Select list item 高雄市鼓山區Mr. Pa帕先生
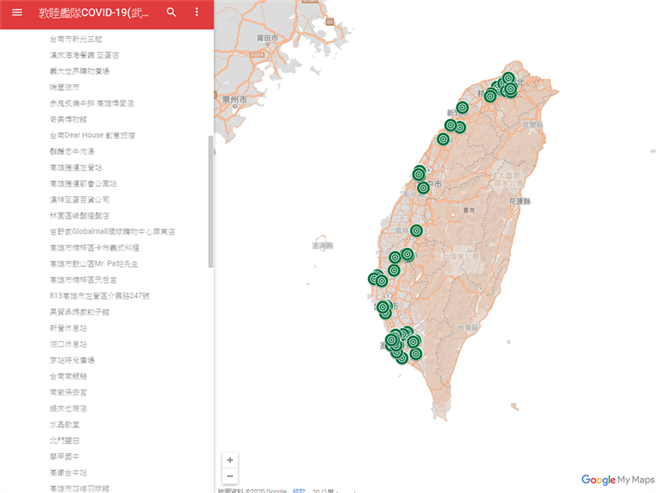Image resolution: width=656 pixels, height=493 pixels. click(94, 264)
